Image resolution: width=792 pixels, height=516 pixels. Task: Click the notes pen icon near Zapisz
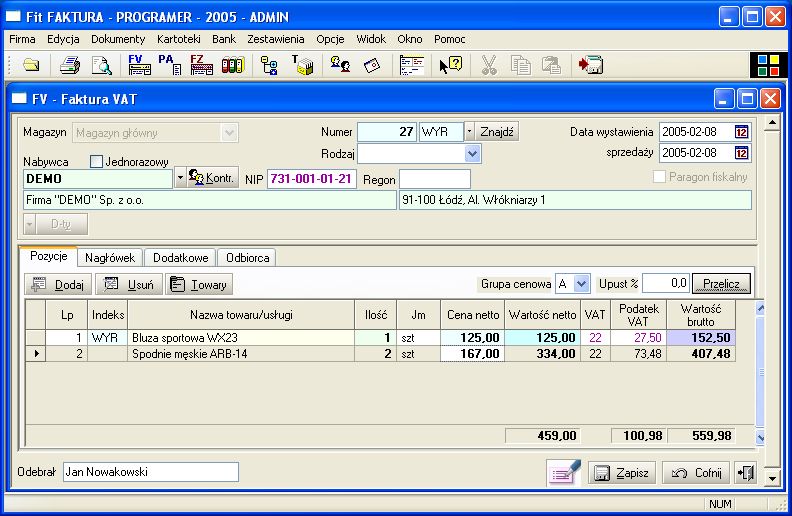[564, 473]
